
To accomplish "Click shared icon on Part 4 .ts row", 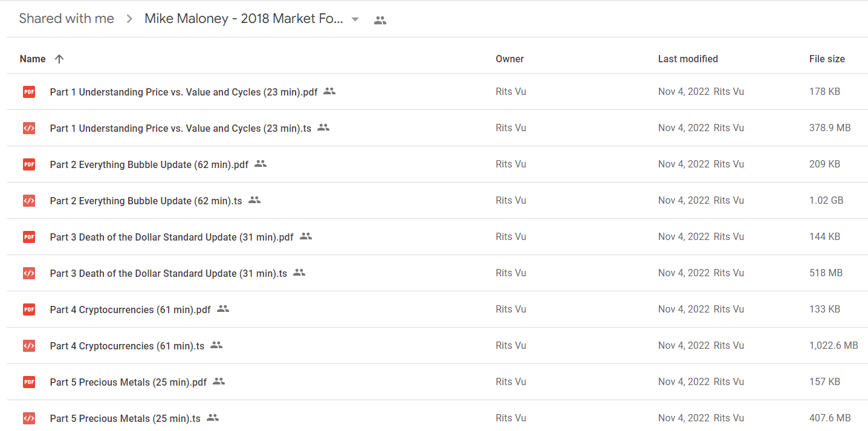I will pos(216,345).
